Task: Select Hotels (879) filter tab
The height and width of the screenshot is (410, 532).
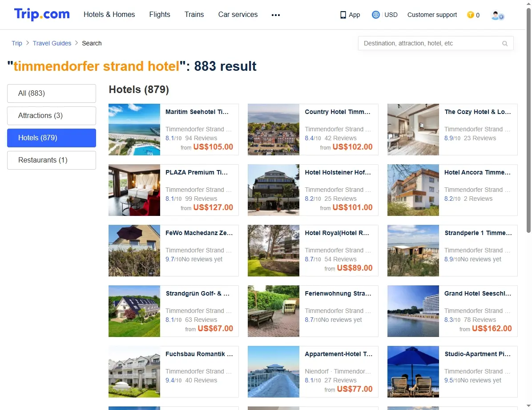Action: [52, 138]
